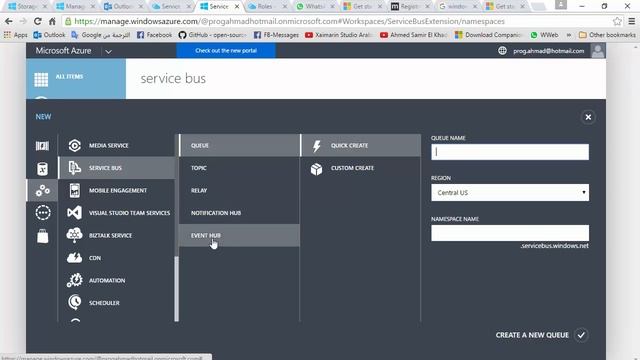
Task: Open the GitHub bookmark
Action: pyautogui.click(x=212, y=35)
